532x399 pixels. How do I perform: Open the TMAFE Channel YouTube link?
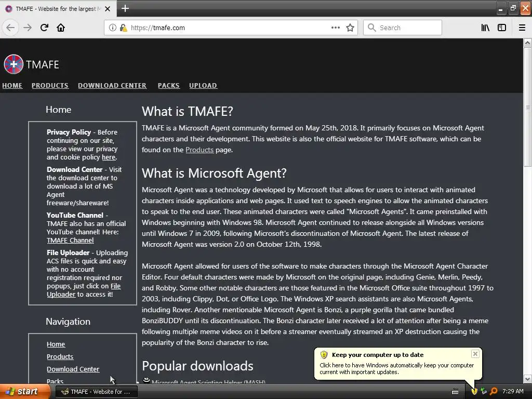click(70, 240)
